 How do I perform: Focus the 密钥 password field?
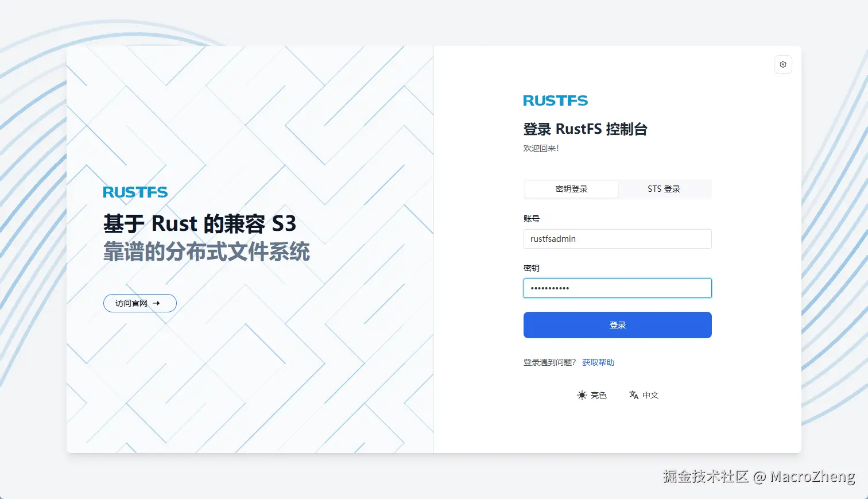618,288
